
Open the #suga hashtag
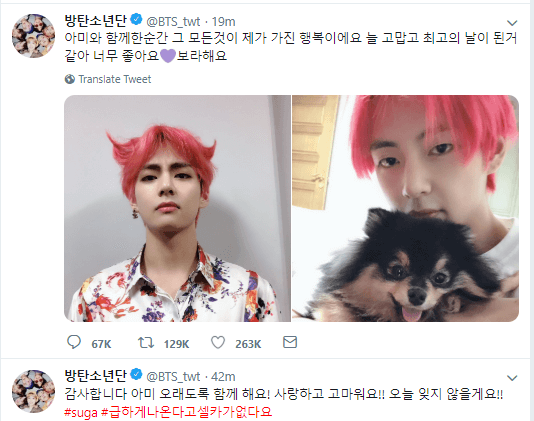coord(80,412)
